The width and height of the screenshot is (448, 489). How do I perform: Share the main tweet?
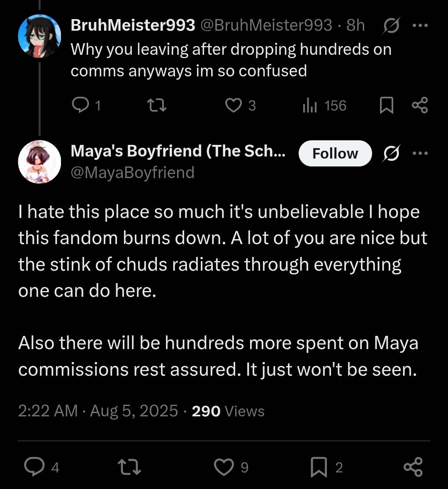click(413, 467)
